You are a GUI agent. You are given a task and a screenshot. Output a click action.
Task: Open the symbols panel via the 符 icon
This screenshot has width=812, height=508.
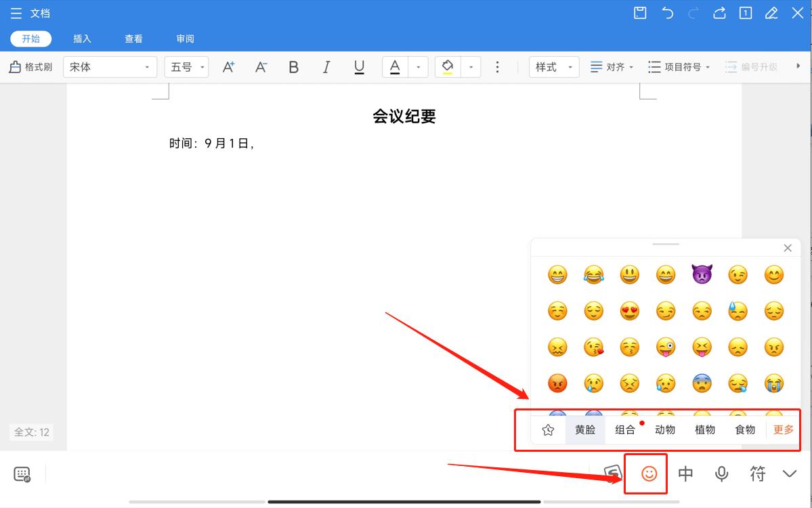coord(757,473)
